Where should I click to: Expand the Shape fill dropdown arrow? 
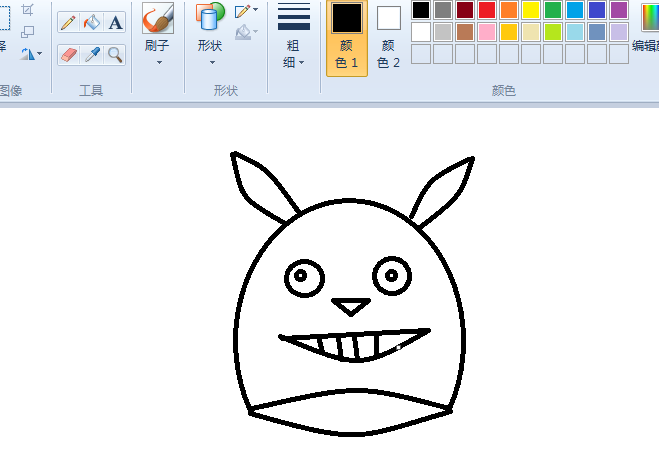tap(256, 32)
